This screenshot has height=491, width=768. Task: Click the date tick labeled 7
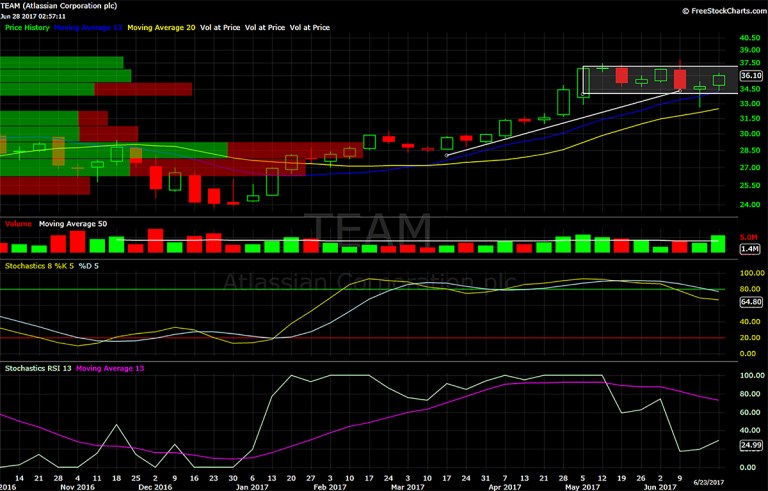pyautogui.click(x=504, y=478)
